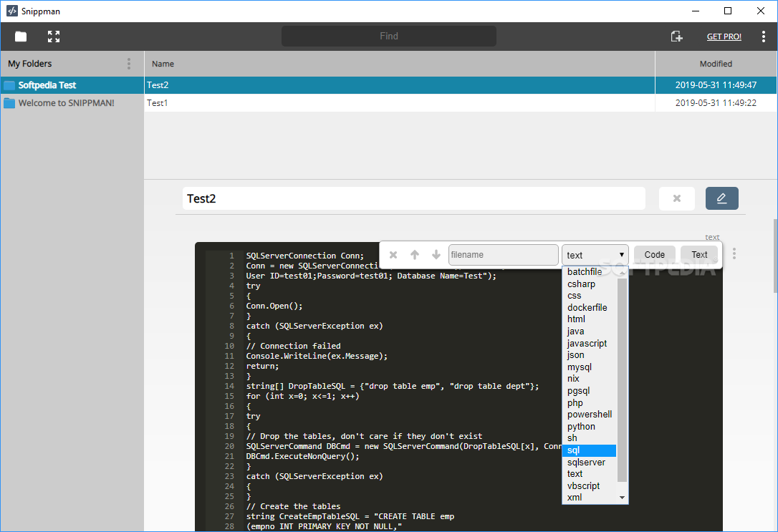Click the new snippet icon
The image size is (778, 532).
tap(677, 37)
